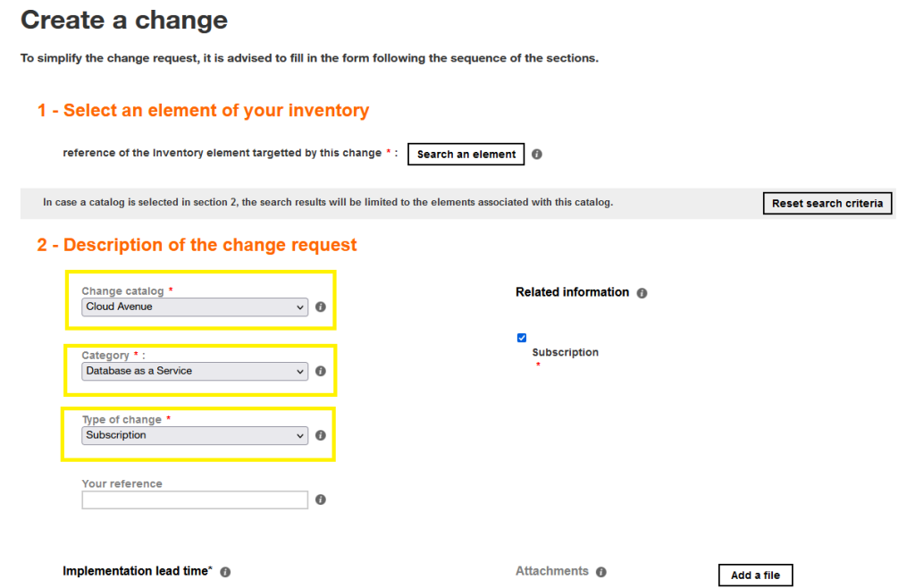
Task: Open the Type of change dropdown
Action: tap(195, 435)
